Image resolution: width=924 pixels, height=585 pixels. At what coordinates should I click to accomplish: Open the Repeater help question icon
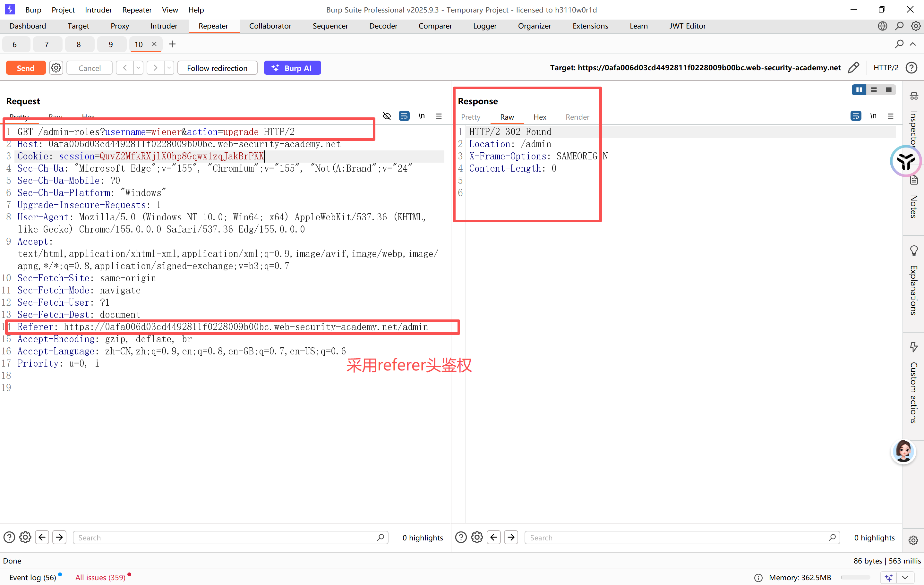point(911,68)
